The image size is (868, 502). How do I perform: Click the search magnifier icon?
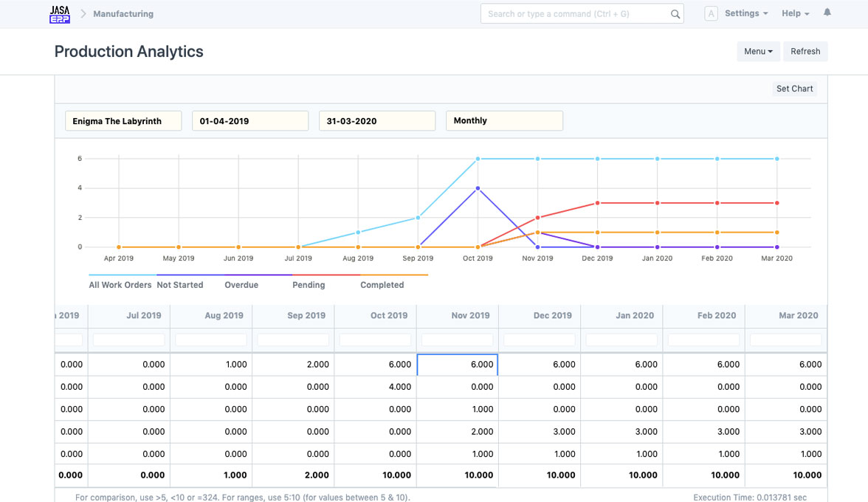pyautogui.click(x=675, y=14)
